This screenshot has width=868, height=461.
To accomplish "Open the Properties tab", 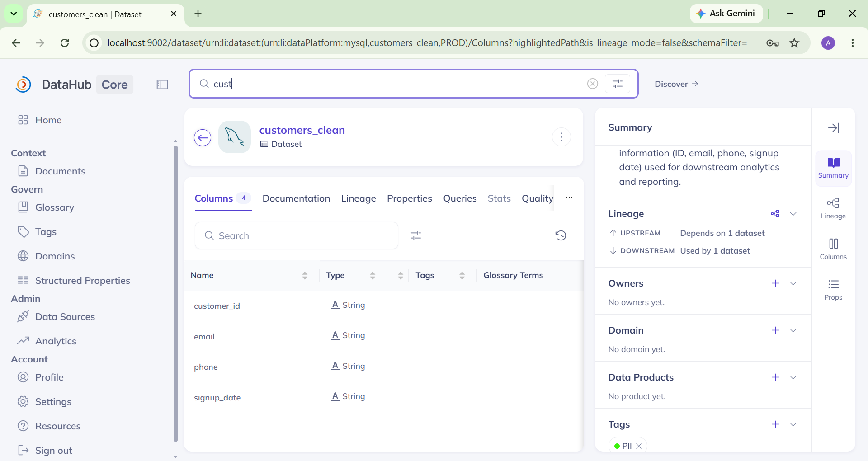I will [x=410, y=198].
